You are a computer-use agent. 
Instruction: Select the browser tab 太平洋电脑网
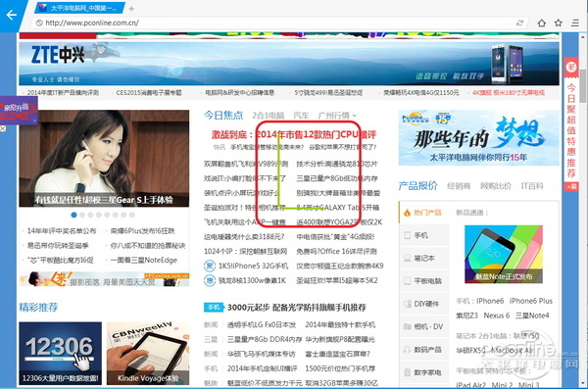pyautogui.click(x=79, y=8)
